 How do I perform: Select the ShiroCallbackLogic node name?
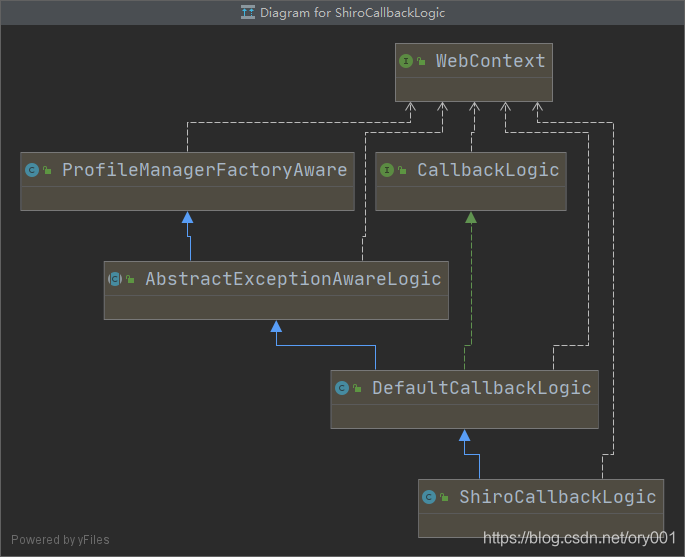[x=557, y=497]
